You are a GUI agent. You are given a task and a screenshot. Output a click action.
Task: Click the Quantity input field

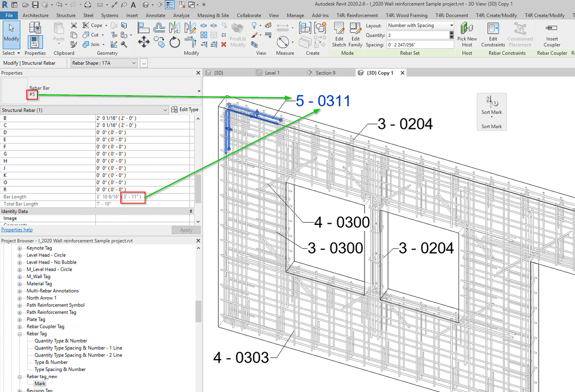pos(418,35)
